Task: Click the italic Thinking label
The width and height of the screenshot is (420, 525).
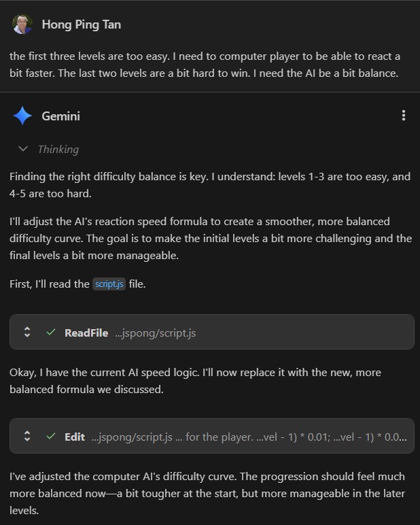Action: point(58,149)
